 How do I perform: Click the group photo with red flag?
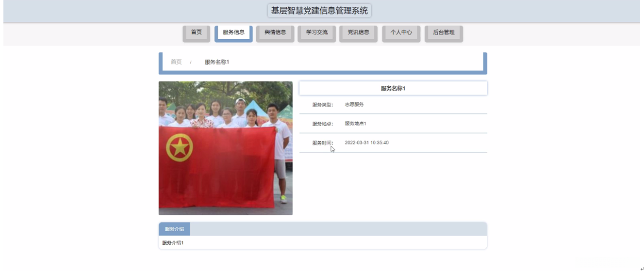click(226, 148)
